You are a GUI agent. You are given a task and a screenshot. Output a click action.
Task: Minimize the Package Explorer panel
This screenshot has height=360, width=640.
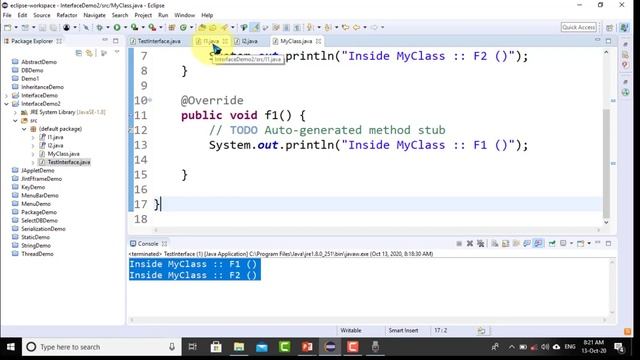click(105, 40)
